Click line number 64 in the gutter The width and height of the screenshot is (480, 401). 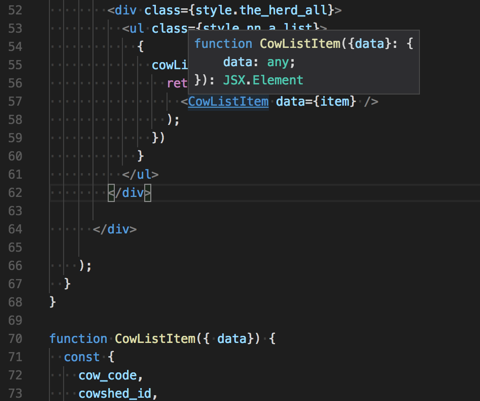(15, 229)
